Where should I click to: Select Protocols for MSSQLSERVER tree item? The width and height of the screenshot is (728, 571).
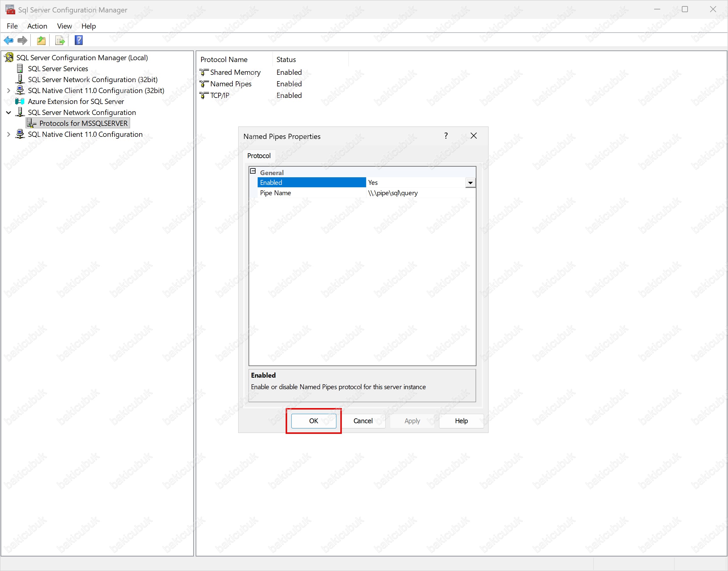(x=83, y=123)
